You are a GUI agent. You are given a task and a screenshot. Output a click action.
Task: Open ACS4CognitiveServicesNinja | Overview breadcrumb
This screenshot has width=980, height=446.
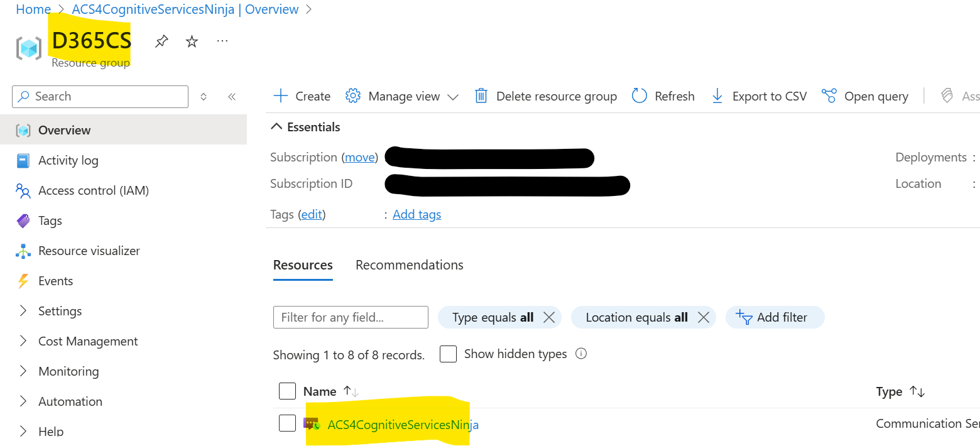pos(185,9)
